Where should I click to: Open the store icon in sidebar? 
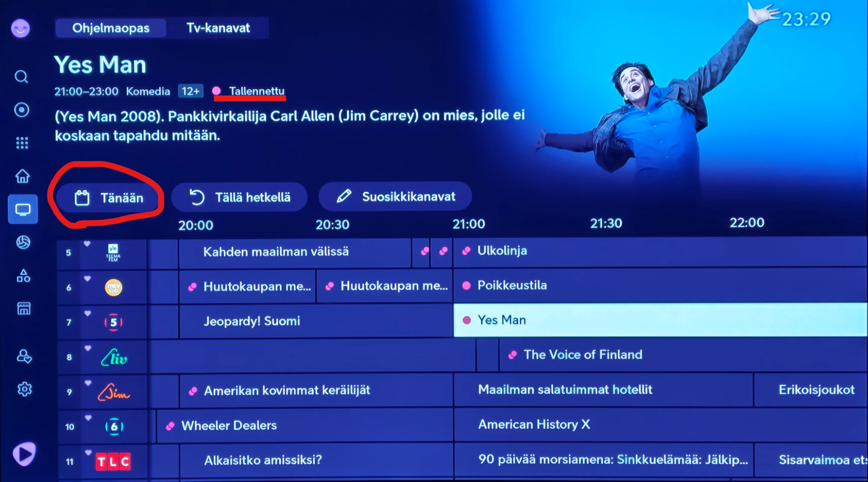coord(23,308)
